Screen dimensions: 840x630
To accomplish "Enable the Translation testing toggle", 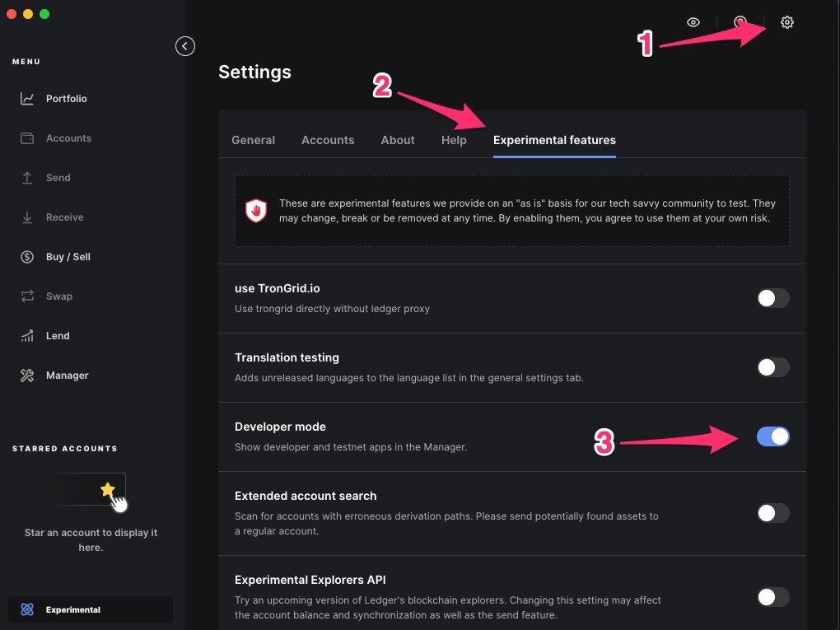I will point(772,367).
